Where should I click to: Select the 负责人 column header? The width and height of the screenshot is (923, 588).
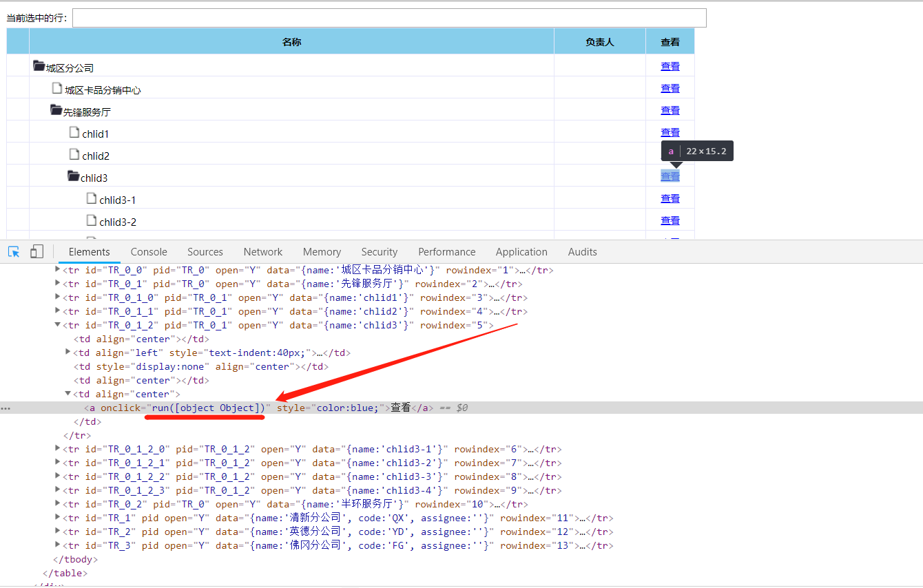599,42
